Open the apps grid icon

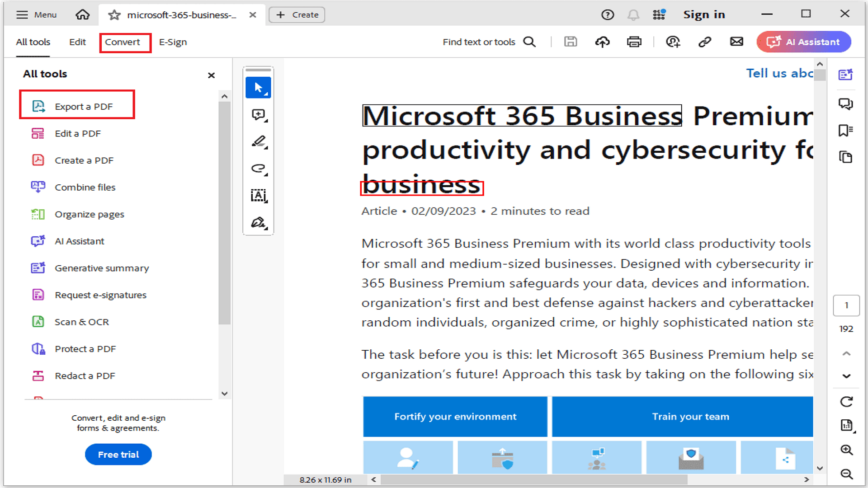659,15
